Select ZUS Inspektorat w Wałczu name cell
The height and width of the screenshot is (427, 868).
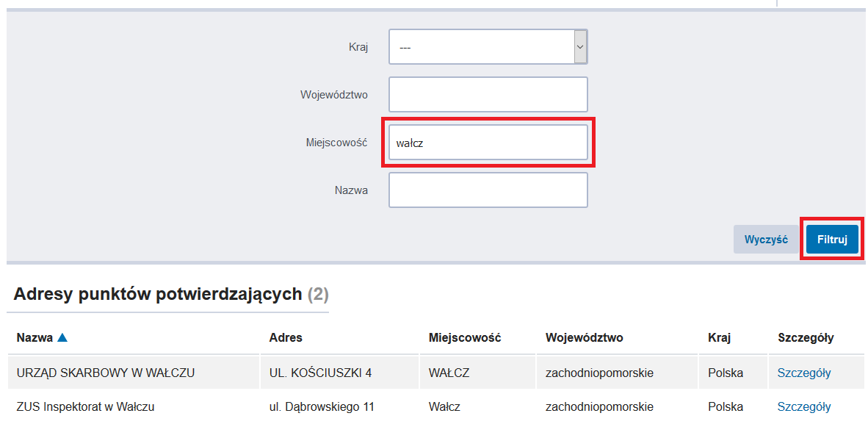pyautogui.click(x=85, y=407)
